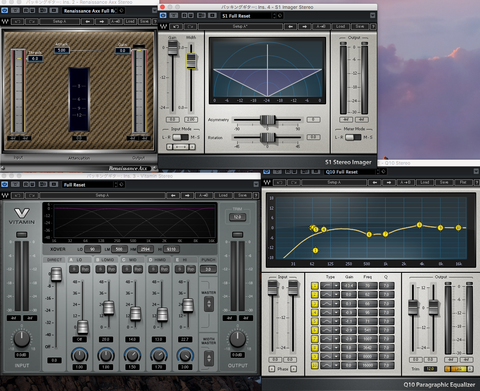Click A→B copy button in S1 Imager
This screenshot has height=391, width=480.
click(321, 26)
